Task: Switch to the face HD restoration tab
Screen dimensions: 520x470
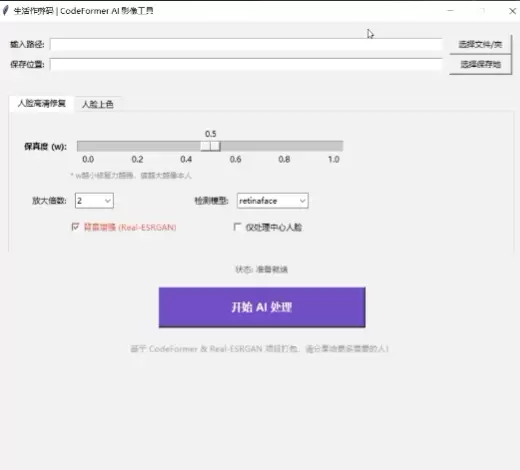Action: point(42,103)
